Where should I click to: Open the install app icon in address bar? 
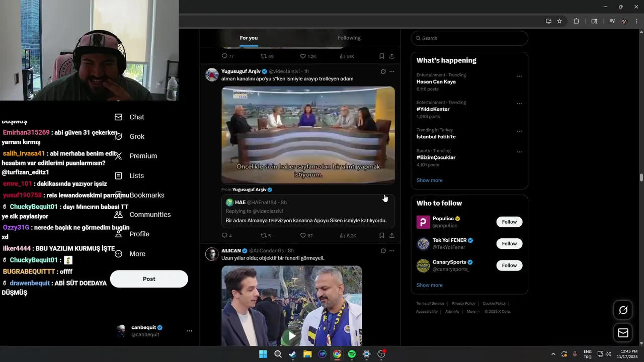[548, 21]
